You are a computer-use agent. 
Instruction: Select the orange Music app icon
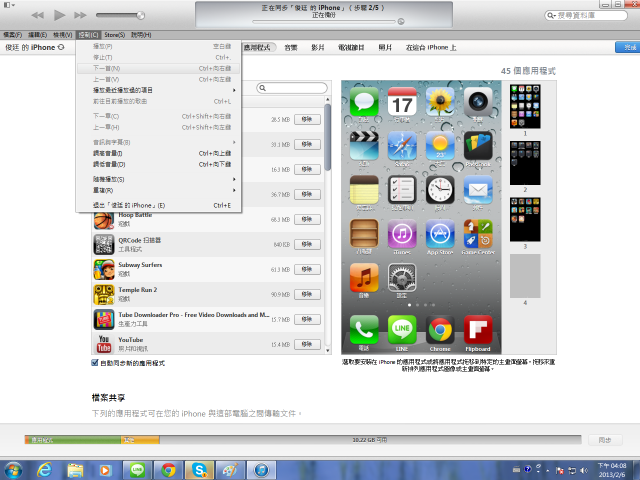(x=364, y=278)
